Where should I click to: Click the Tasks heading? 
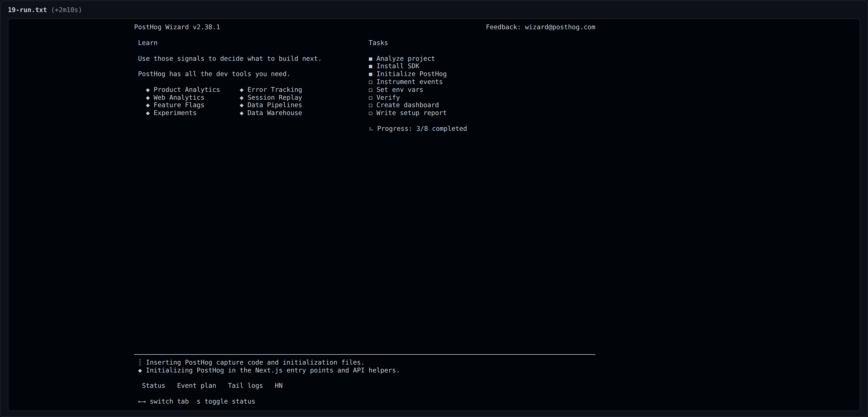[x=378, y=43]
